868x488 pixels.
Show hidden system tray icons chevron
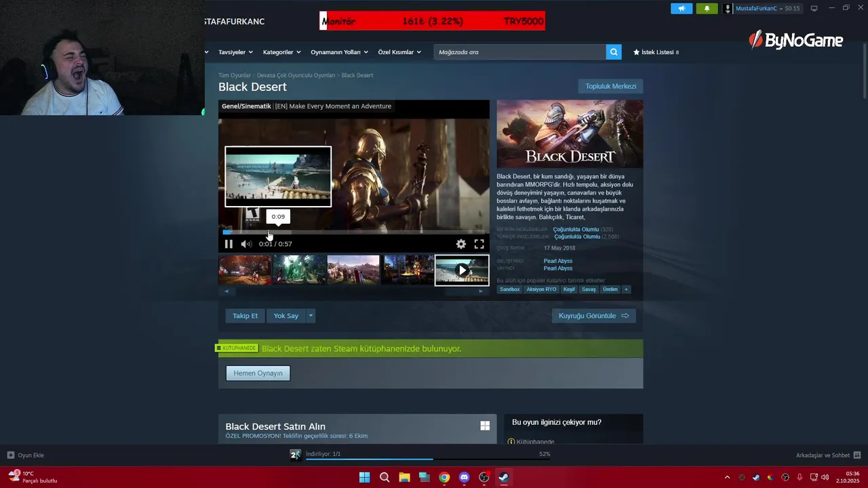727,477
